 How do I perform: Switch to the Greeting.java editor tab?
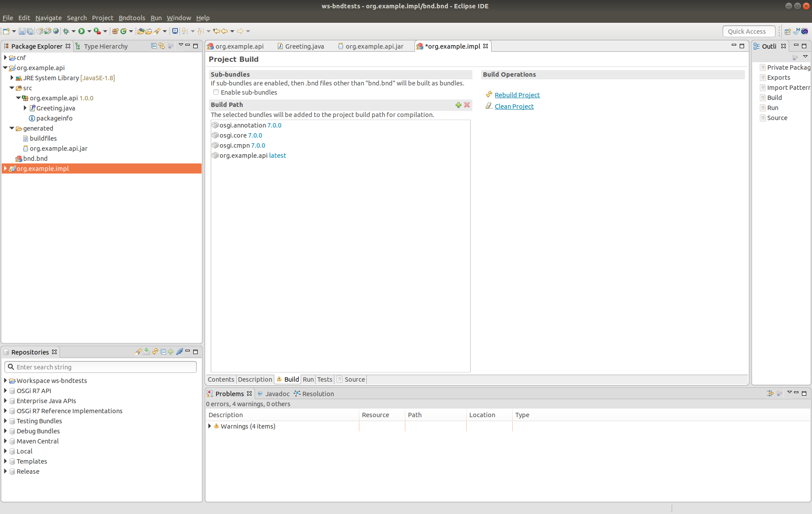(301, 46)
